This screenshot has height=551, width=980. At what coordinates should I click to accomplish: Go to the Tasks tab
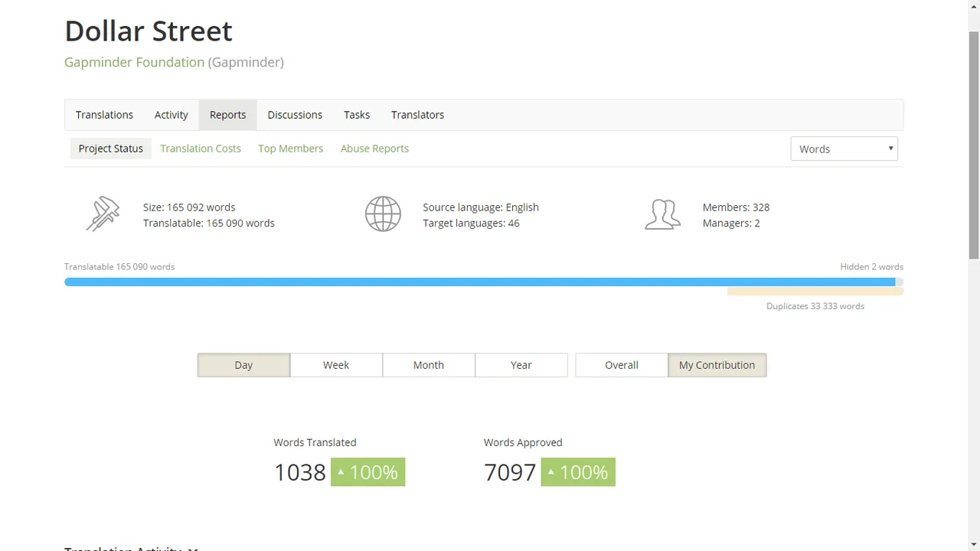pos(357,115)
